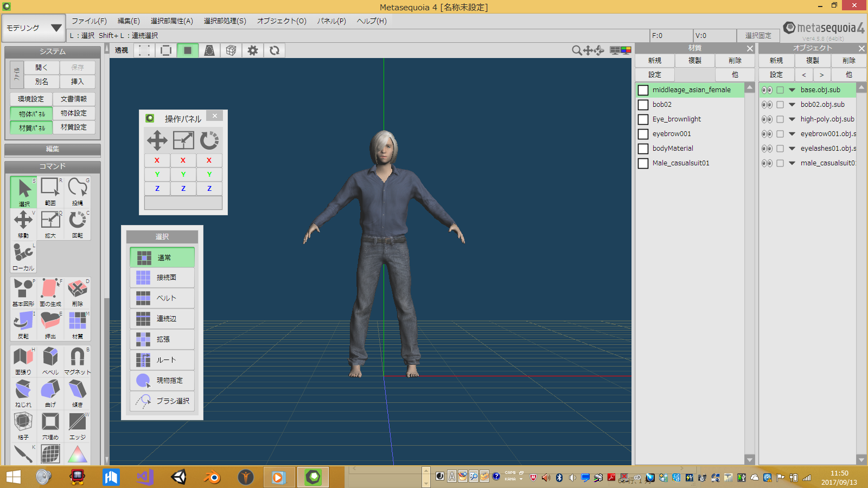Select the Move (移動) command tool
The image size is (868, 488).
[23, 223]
